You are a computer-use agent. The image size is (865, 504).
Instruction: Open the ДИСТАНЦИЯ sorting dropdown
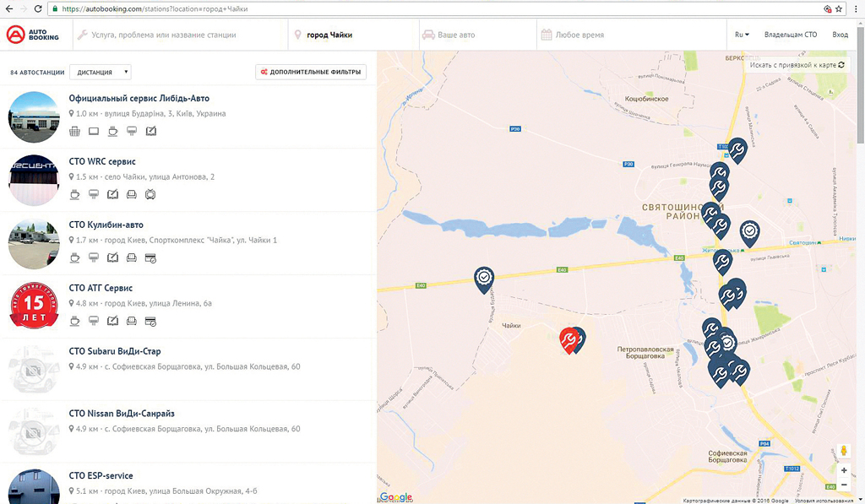(100, 73)
